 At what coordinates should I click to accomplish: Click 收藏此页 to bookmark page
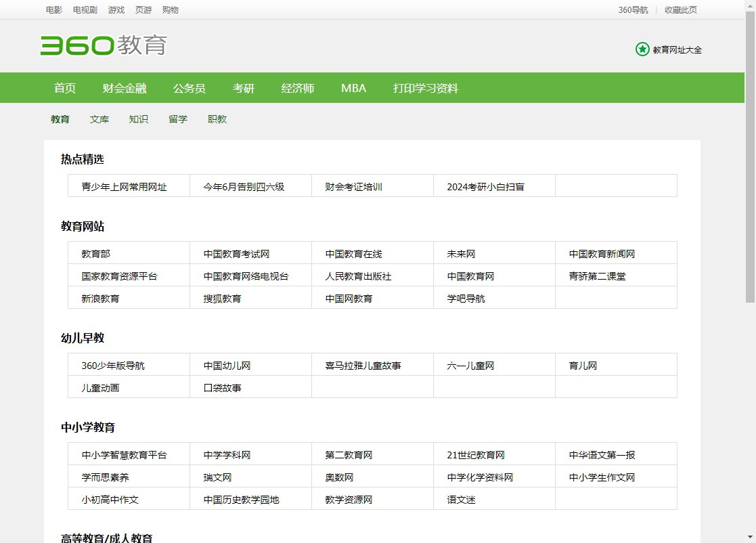tap(681, 9)
